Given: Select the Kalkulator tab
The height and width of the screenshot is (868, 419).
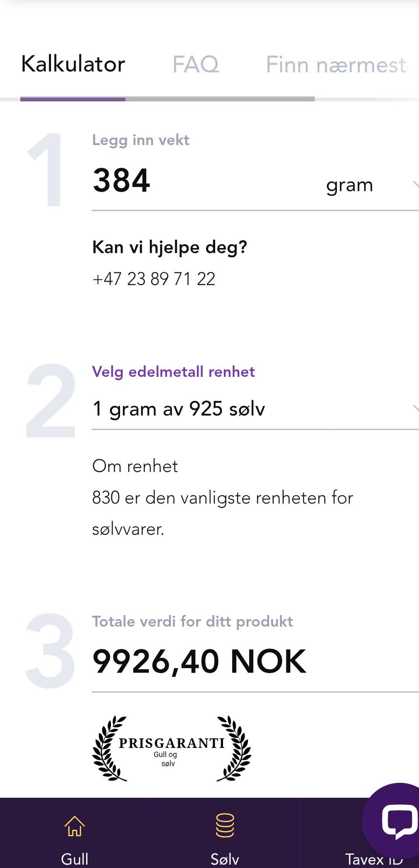Looking at the screenshot, I should pos(73,64).
